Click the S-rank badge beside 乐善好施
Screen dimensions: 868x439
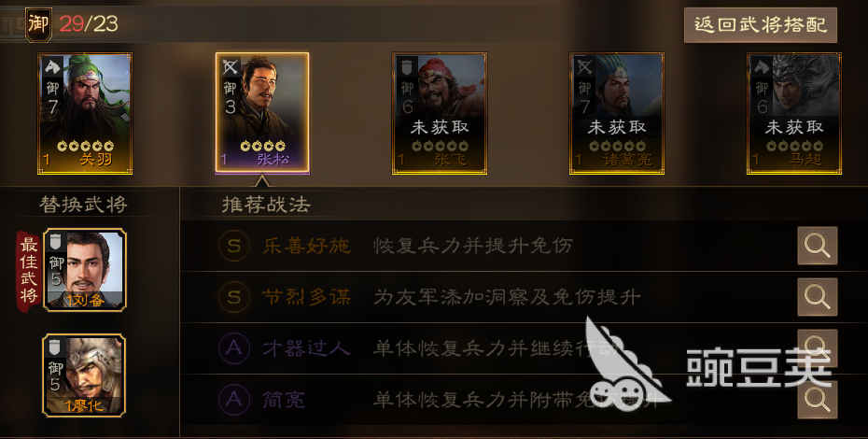click(x=234, y=246)
